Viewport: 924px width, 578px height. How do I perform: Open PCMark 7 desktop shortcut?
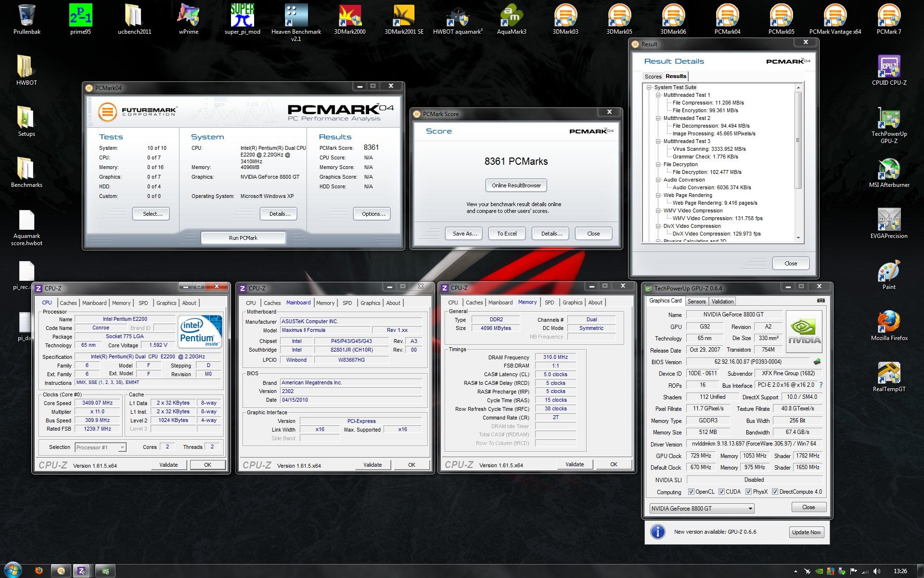tap(889, 19)
